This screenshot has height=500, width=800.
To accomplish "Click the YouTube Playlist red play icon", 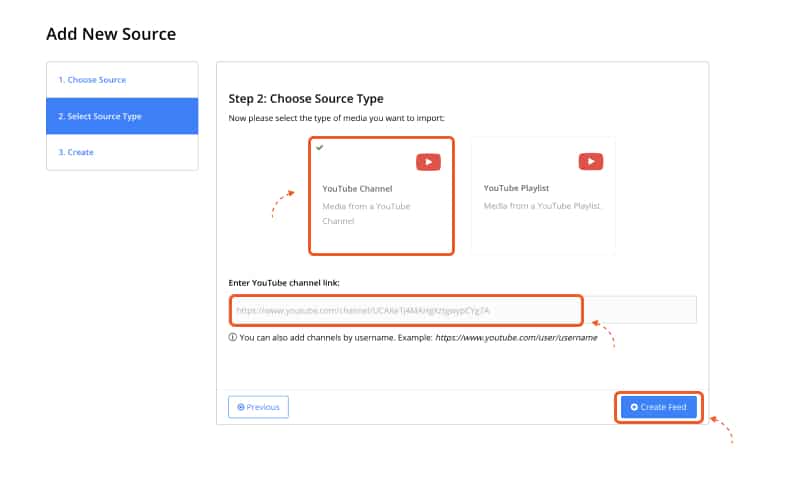I will click(591, 162).
